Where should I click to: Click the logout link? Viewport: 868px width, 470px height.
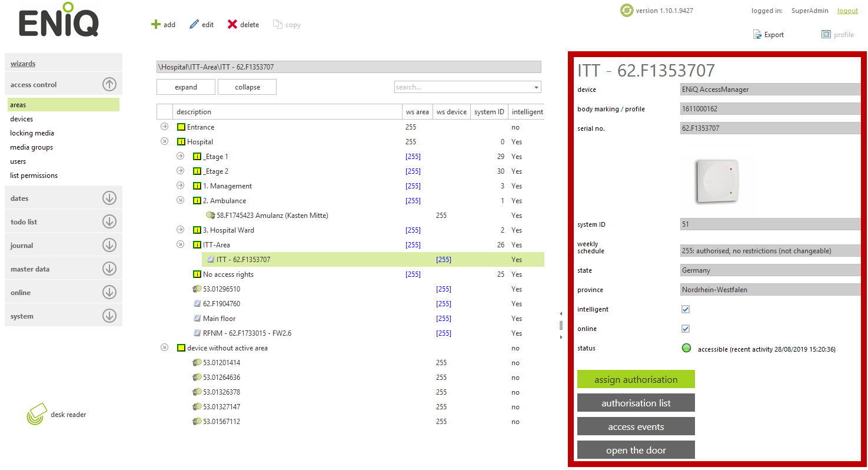[847, 11]
